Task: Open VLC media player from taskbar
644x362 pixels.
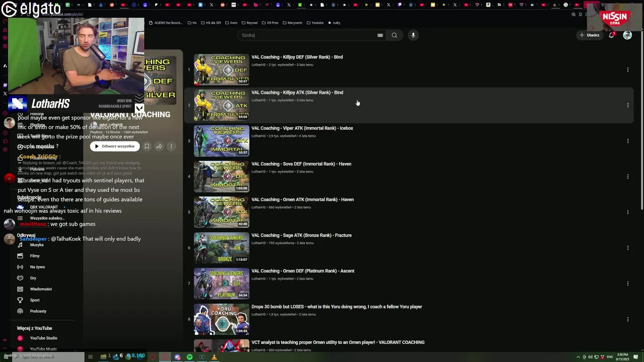Action: [x=214, y=357]
